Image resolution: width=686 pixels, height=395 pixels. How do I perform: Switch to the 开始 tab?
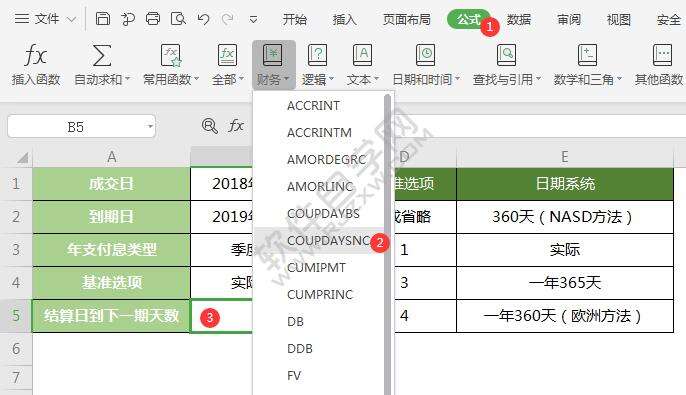294,19
